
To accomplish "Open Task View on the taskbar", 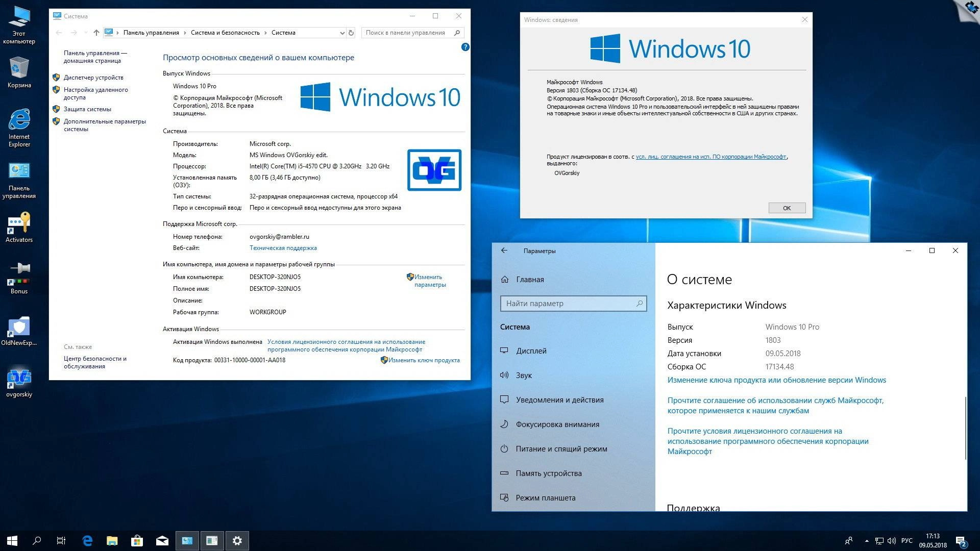I will [61, 541].
